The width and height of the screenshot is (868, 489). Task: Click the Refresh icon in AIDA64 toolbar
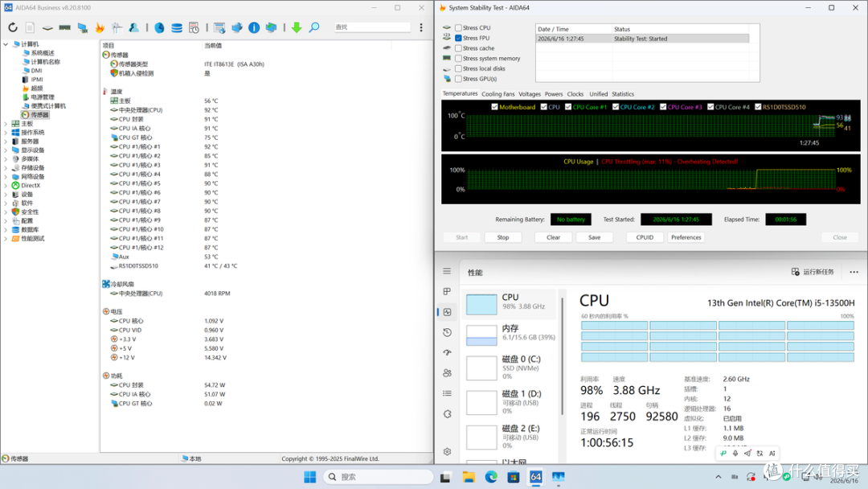tap(12, 27)
